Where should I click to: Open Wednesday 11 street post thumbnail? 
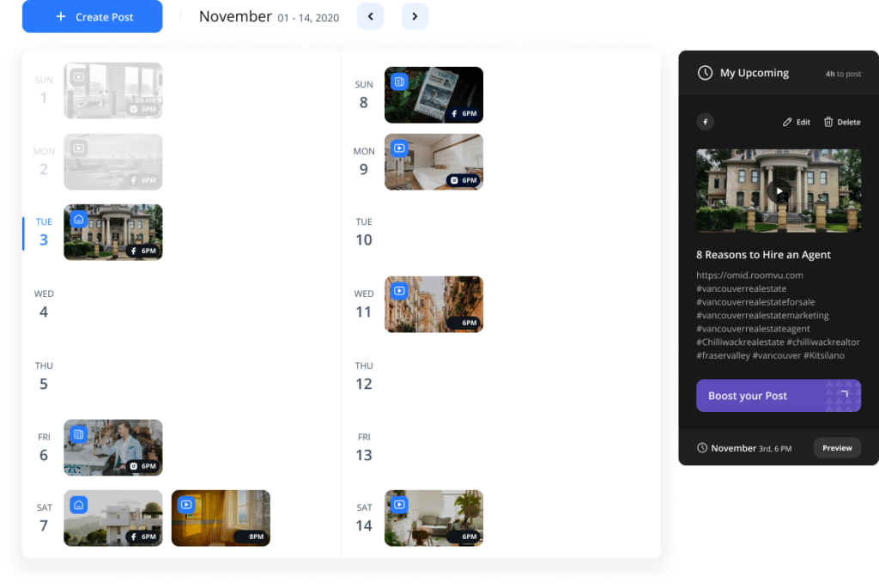(433, 304)
